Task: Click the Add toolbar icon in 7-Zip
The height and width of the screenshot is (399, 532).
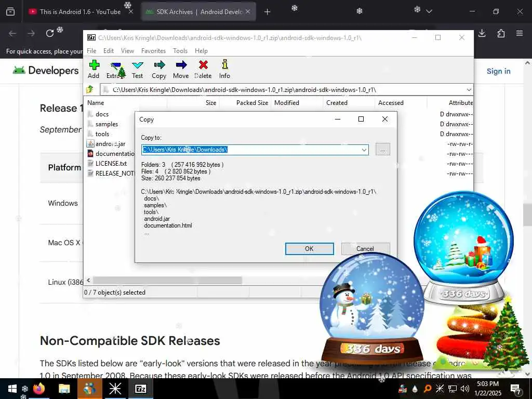Action: point(94,65)
